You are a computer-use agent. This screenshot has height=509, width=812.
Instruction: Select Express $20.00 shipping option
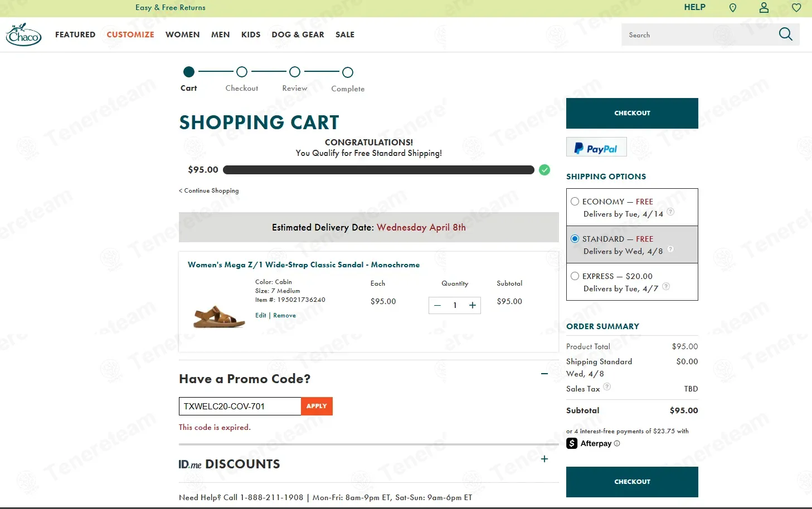tap(575, 276)
